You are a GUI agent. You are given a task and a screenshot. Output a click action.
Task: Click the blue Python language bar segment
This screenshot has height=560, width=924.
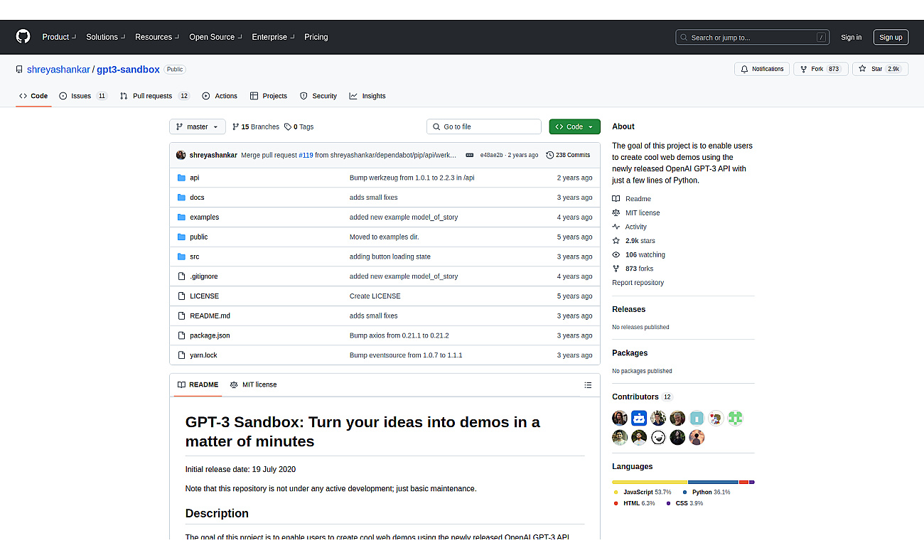coord(713,482)
